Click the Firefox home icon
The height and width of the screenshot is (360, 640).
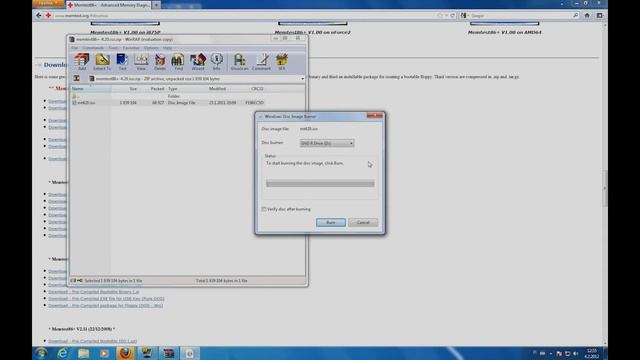pos(587,16)
